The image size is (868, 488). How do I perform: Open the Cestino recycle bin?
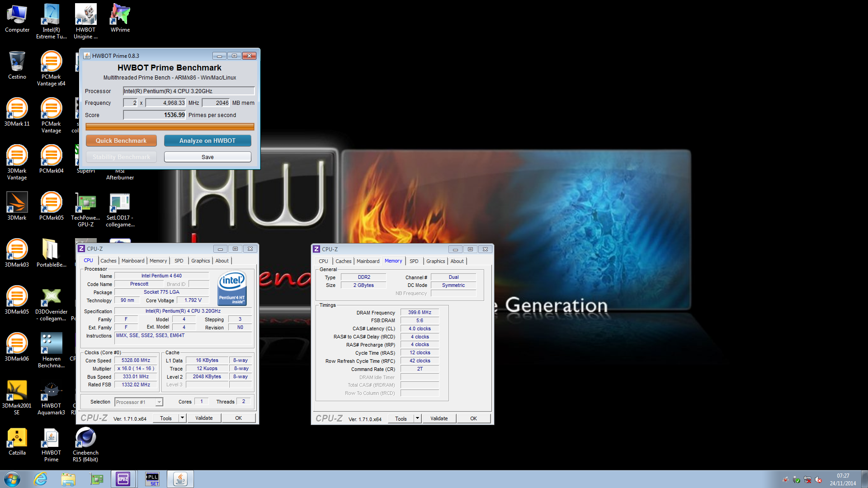[x=17, y=66]
